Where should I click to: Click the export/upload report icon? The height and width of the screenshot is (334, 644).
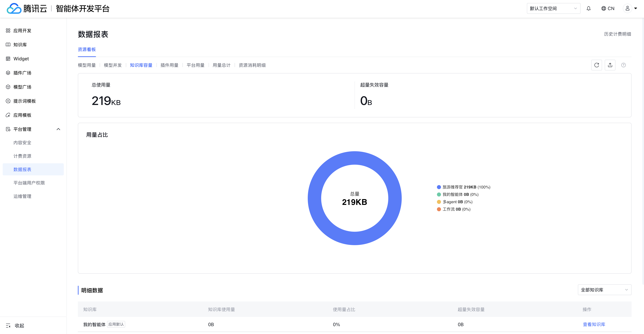(x=610, y=65)
